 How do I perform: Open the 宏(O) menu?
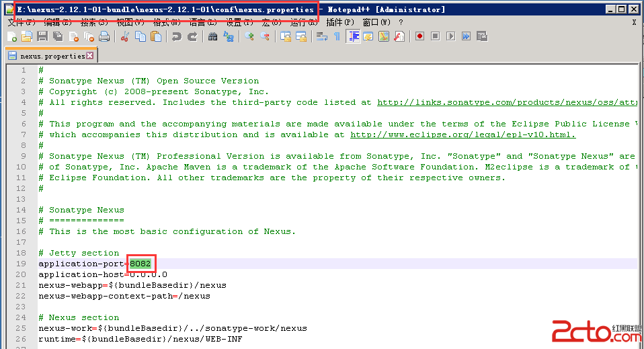pos(272,22)
